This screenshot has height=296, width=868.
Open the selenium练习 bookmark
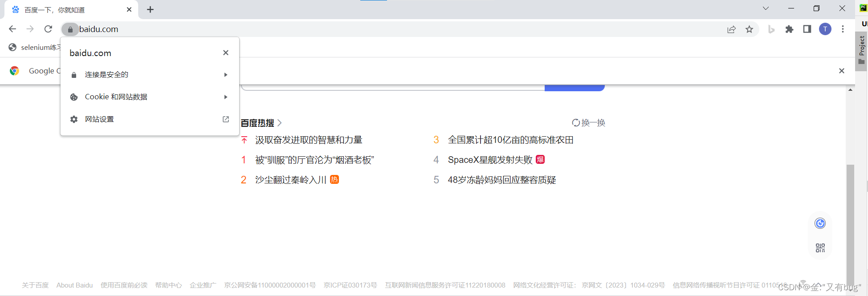coord(36,47)
